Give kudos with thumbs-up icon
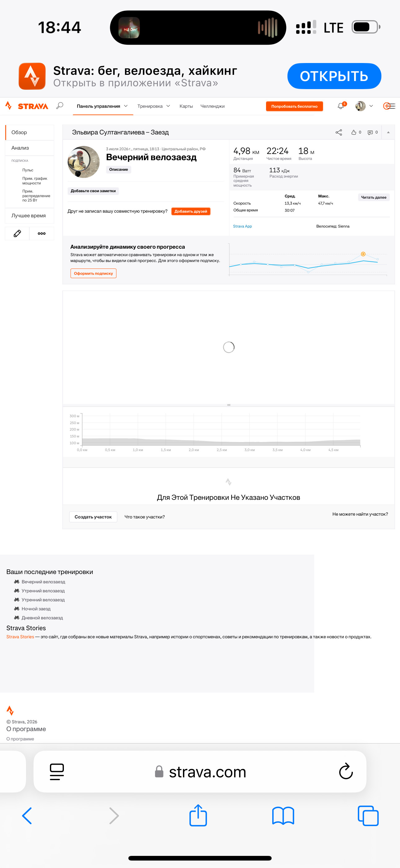This screenshot has width=400, height=868. (353, 133)
